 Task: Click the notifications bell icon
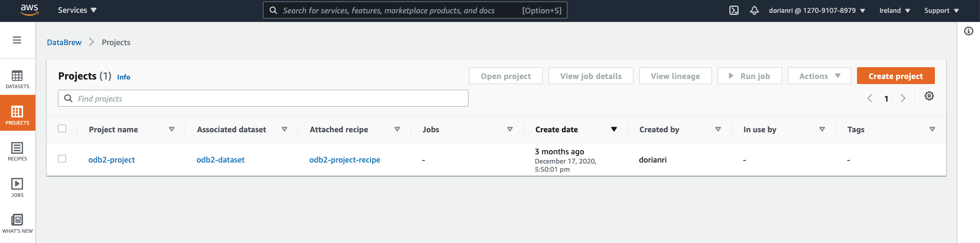pos(754,10)
